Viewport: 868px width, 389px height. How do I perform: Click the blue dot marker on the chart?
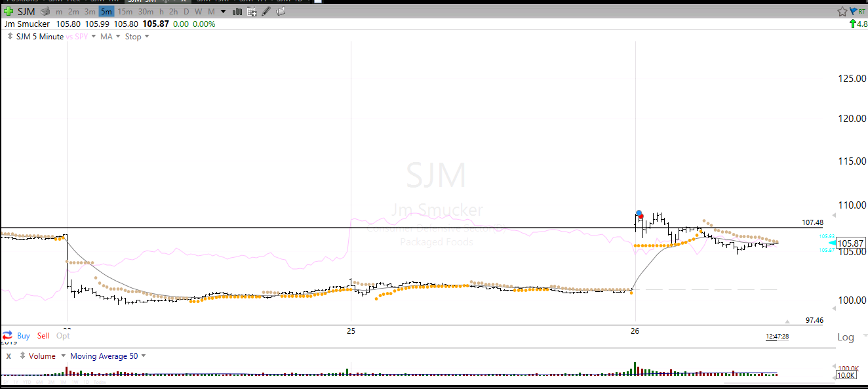coord(639,213)
